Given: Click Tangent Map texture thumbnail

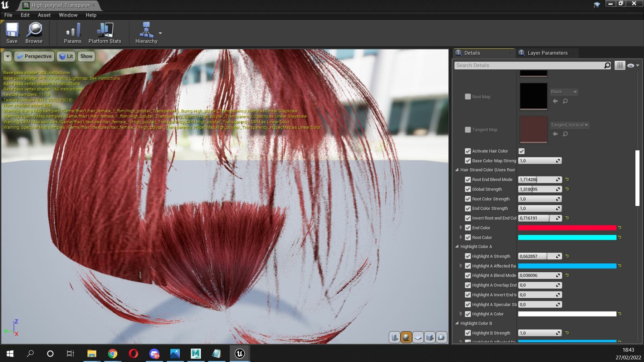Looking at the screenshot, I should [533, 129].
